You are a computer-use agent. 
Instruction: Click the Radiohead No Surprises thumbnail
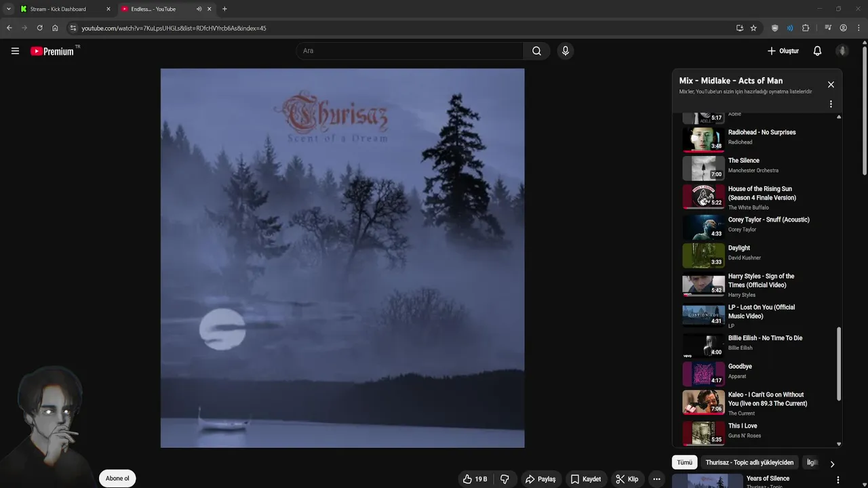[703, 140]
